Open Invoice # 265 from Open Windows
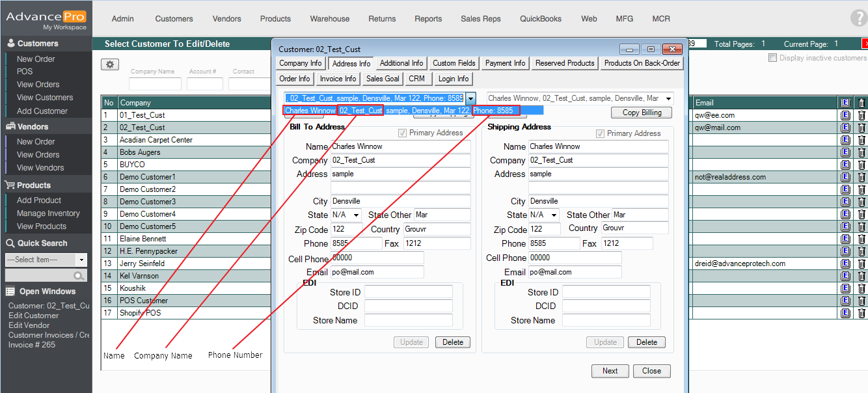The image size is (868, 393). 31,345
